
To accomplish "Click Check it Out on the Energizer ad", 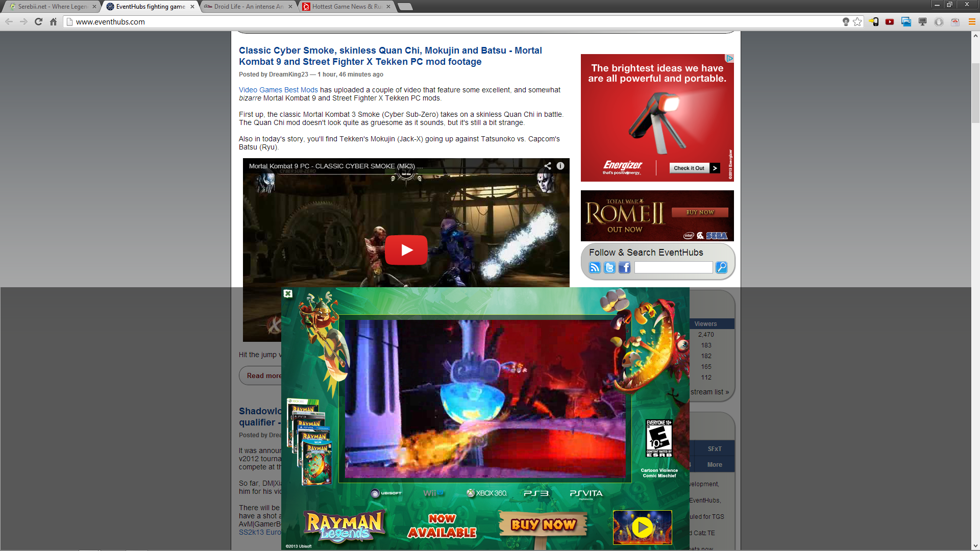I will point(689,168).
